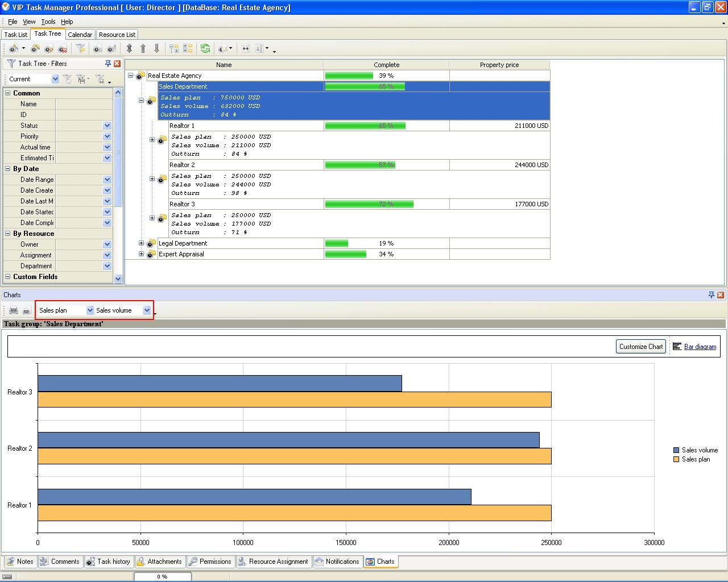
Task: Click the Customize Chart button
Action: pos(641,347)
